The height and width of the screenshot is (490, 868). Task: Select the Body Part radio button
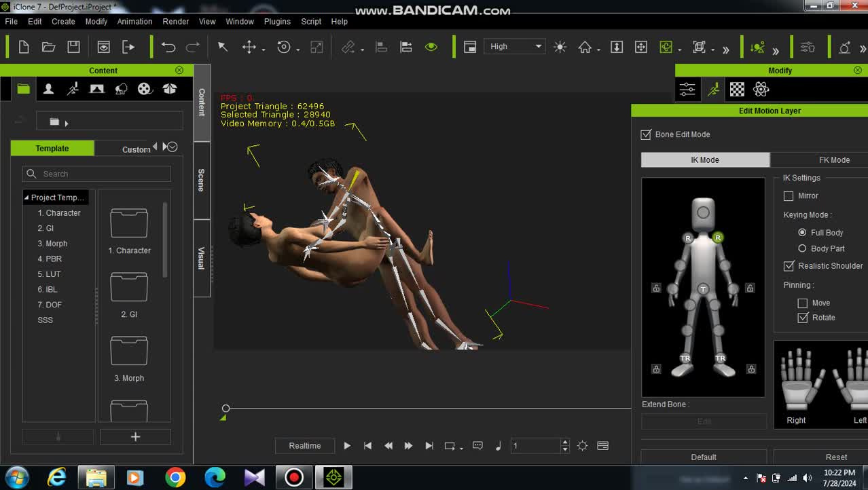pos(802,249)
